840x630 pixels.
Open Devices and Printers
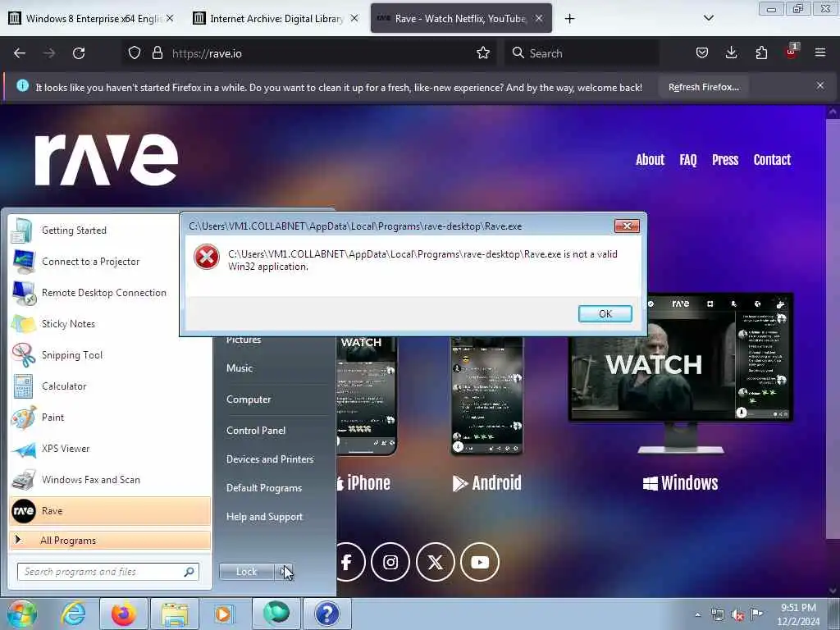pos(269,459)
